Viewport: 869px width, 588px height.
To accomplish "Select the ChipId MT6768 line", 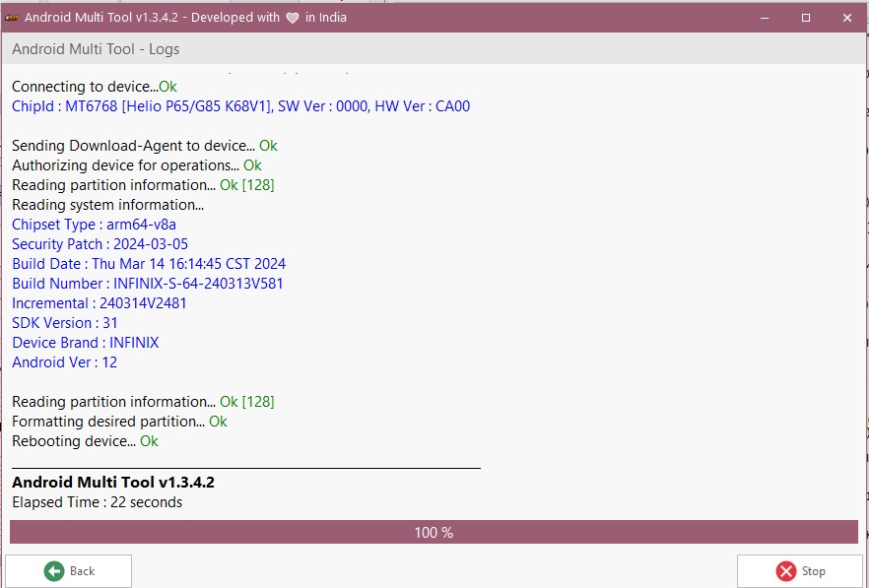I will (x=241, y=105).
